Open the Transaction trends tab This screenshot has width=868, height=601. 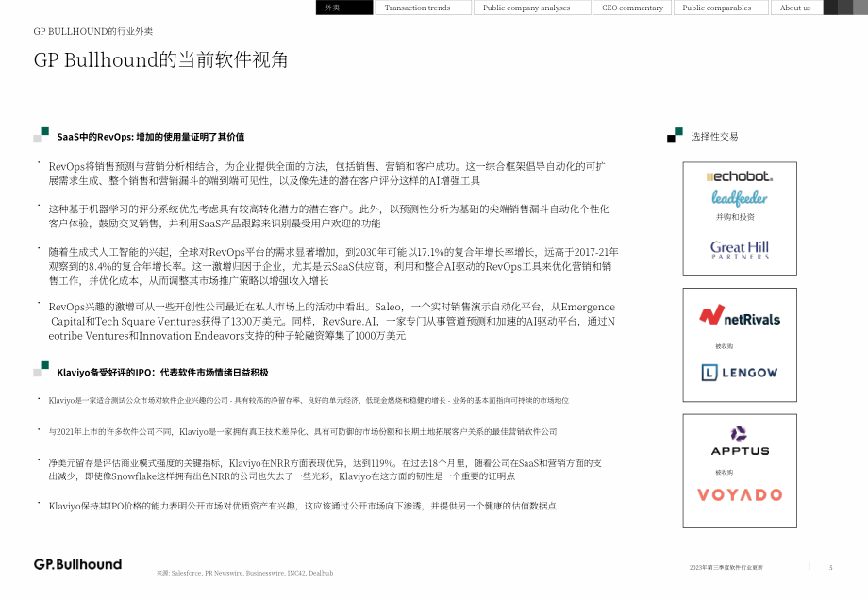423,8
